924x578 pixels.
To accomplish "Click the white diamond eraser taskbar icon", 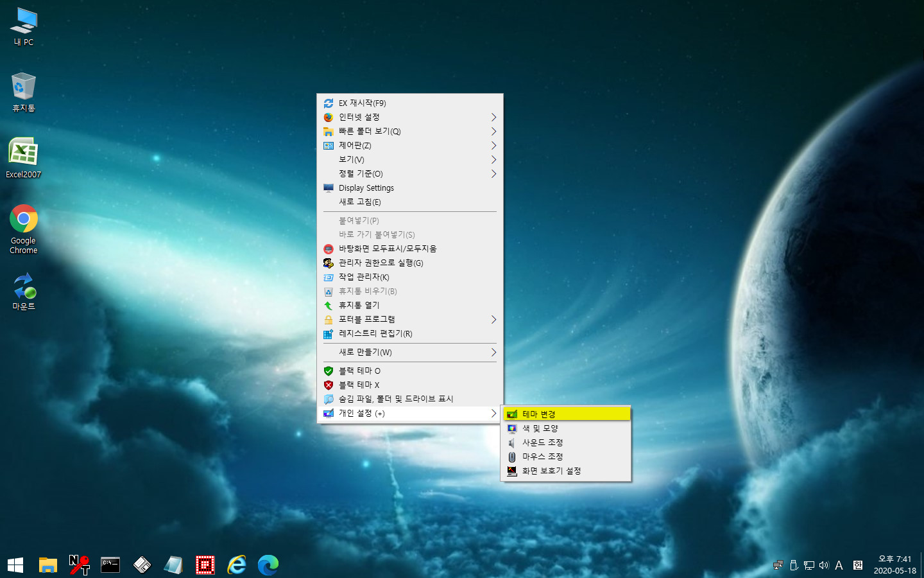I will coord(142,565).
